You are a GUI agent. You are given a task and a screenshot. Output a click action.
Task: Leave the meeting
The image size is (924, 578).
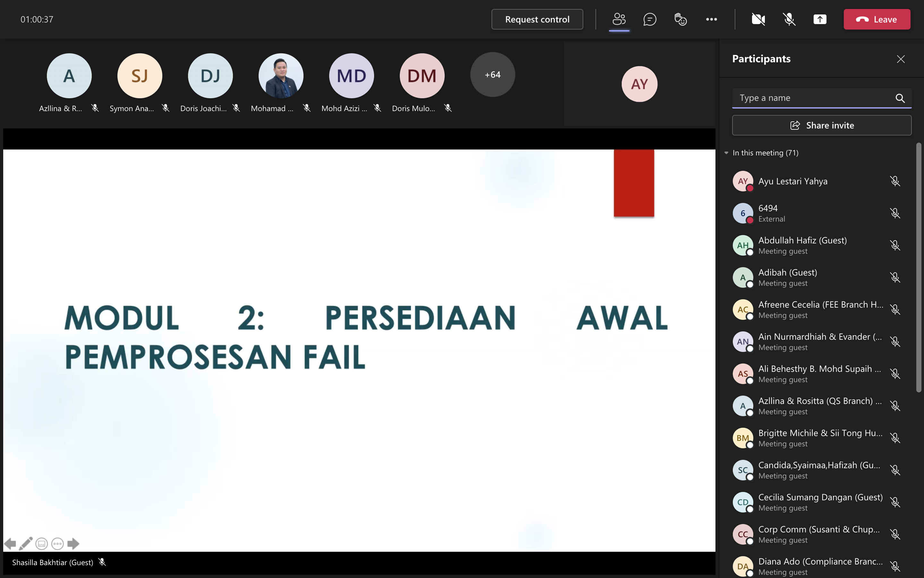point(877,19)
